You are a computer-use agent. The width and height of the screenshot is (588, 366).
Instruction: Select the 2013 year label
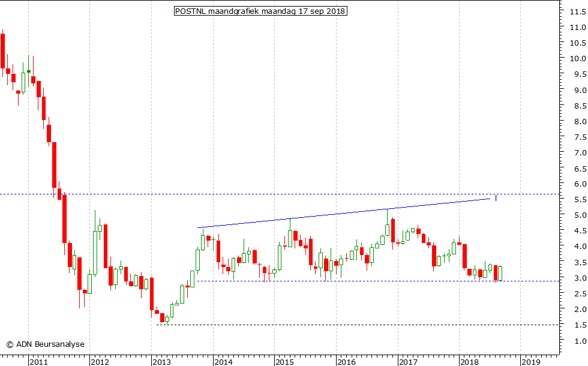pos(161,362)
